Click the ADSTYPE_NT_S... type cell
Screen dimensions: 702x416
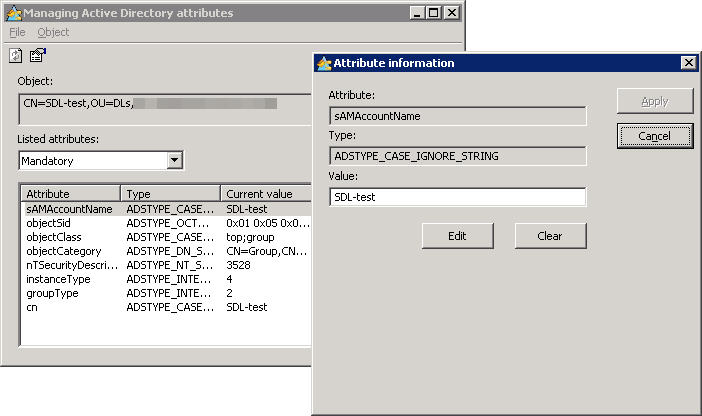pos(170,265)
